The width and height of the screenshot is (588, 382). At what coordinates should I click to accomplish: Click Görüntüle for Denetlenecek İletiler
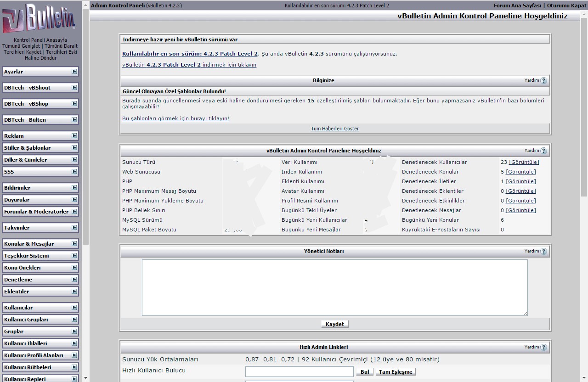pyautogui.click(x=521, y=181)
